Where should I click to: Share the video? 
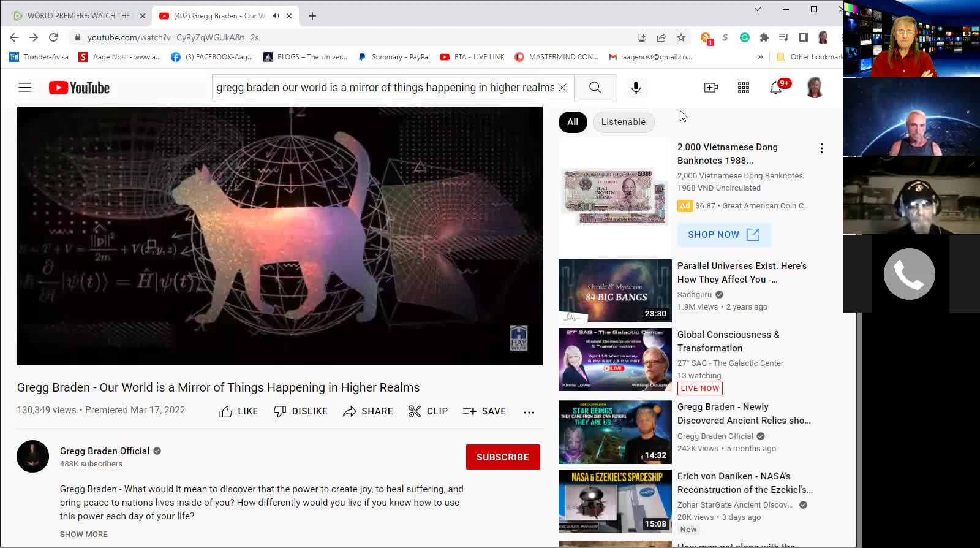tap(367, 411)
